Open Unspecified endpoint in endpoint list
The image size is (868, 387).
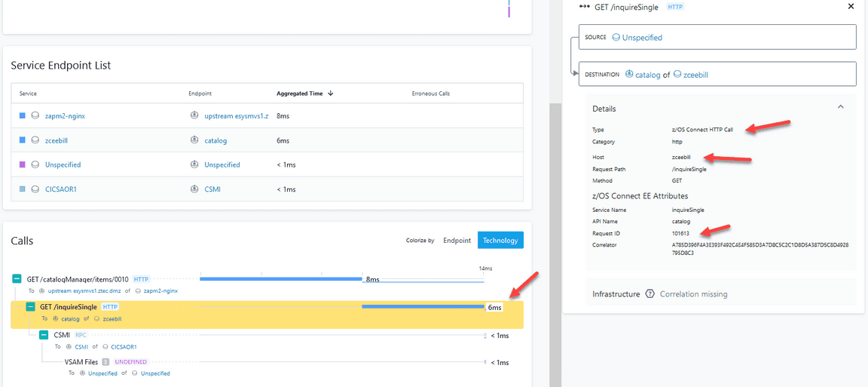[x=222, y=164]
